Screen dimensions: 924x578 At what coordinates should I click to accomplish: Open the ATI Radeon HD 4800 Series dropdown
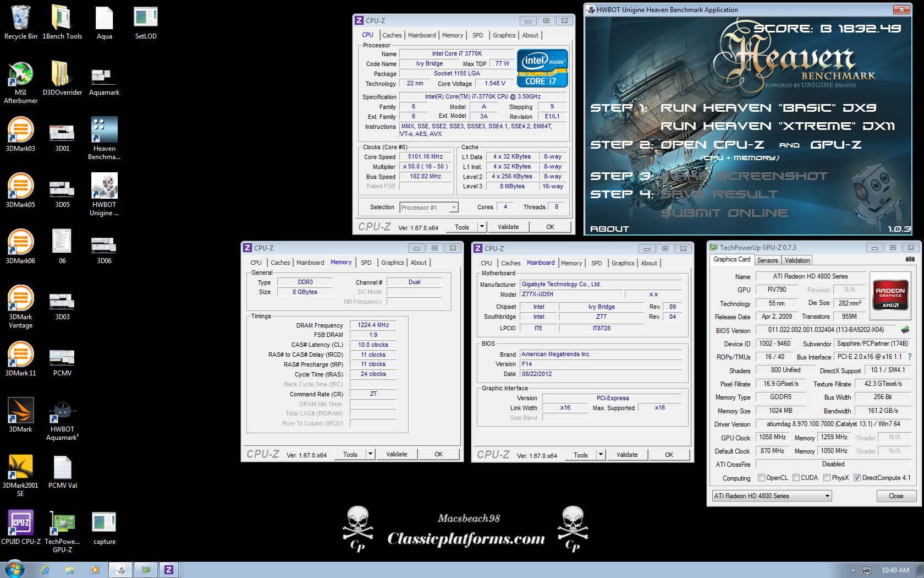click(x=772, y=496)
